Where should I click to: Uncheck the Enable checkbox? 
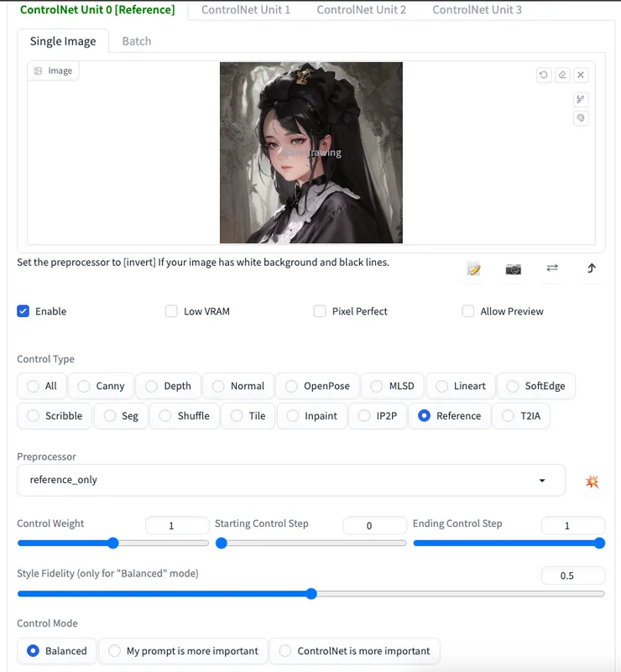23,311
